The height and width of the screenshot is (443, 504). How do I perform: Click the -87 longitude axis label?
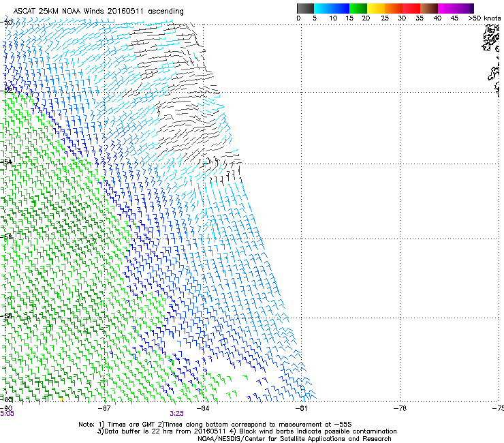[104, 408]
